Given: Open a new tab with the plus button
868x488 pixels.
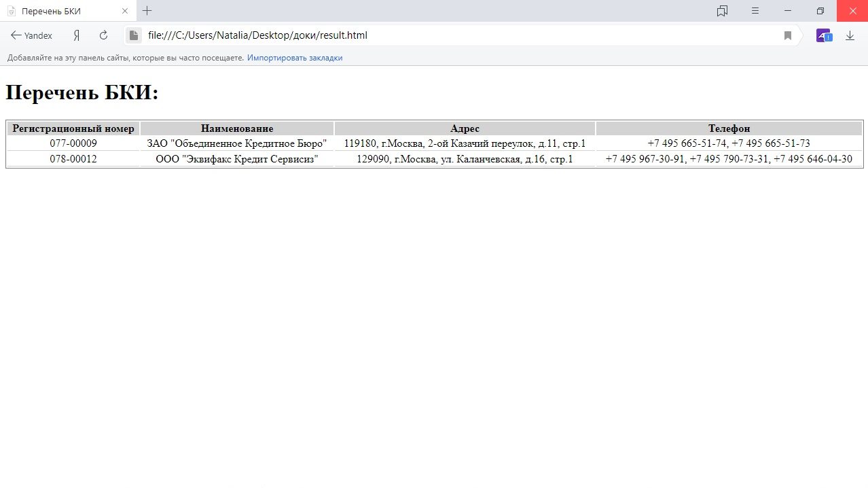Looking at the screenshot, I should pos(147,11).
